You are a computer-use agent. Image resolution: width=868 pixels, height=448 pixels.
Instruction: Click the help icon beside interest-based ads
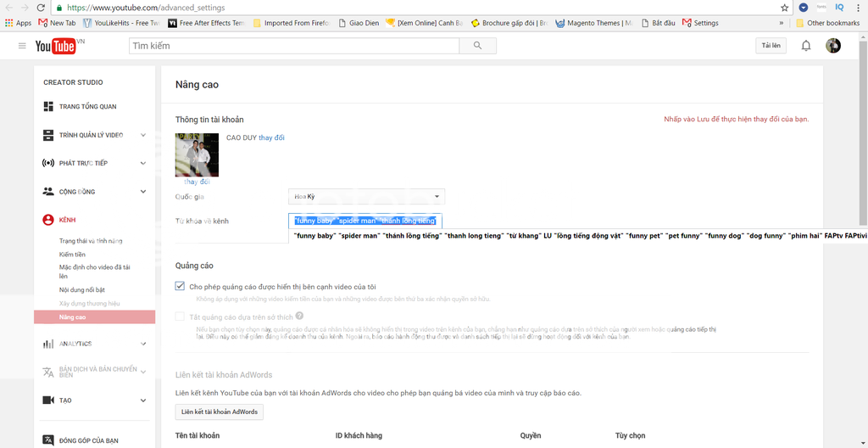point(299,316)
